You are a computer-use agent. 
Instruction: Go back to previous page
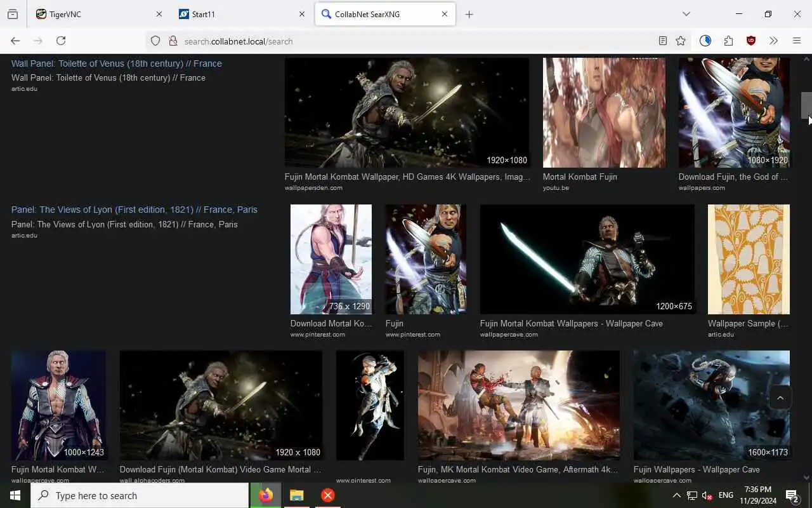pyautogui.click(x=15, y=41)
